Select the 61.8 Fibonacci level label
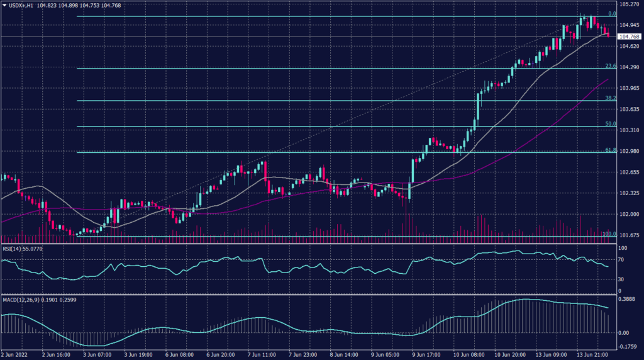 click(x=609, y=150)
